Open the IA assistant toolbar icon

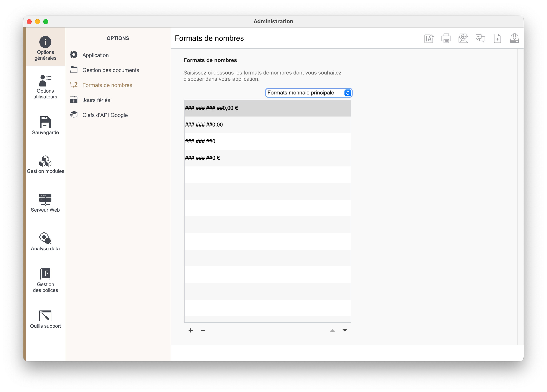point(429,38)
